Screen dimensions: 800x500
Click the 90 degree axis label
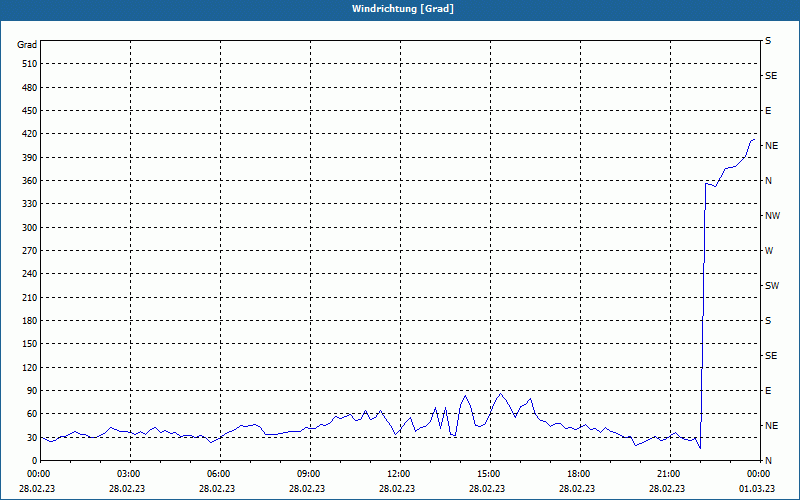[x=32, y=391]
